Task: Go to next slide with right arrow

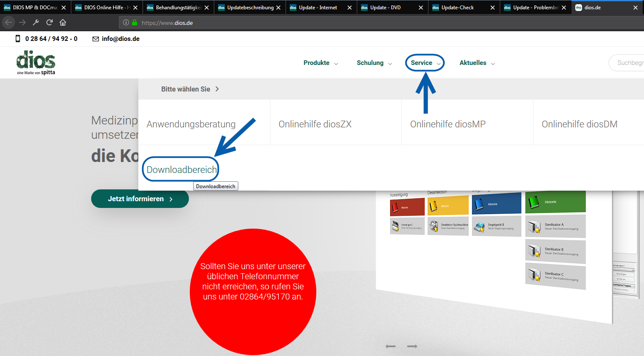Action: 412,346
